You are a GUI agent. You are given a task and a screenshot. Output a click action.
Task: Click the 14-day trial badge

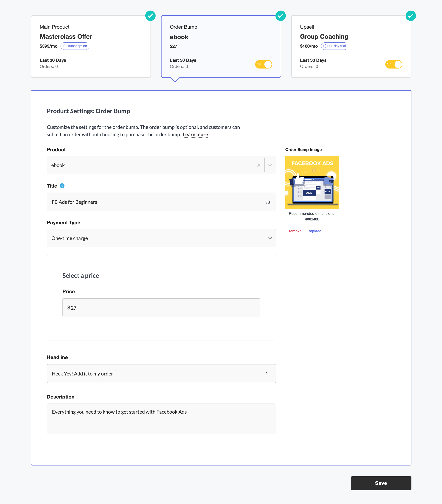pos(334,46)
